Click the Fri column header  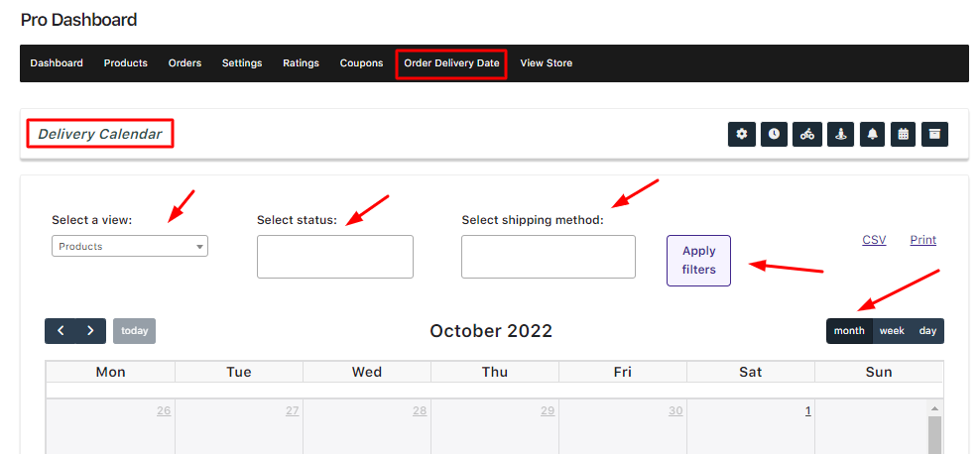pos(623,372)
